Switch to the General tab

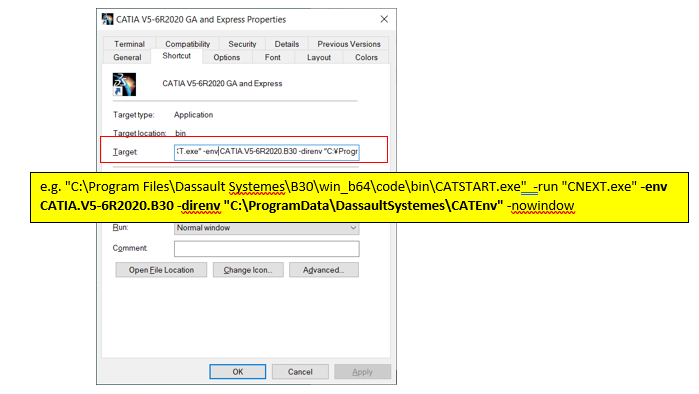(127, 57)
